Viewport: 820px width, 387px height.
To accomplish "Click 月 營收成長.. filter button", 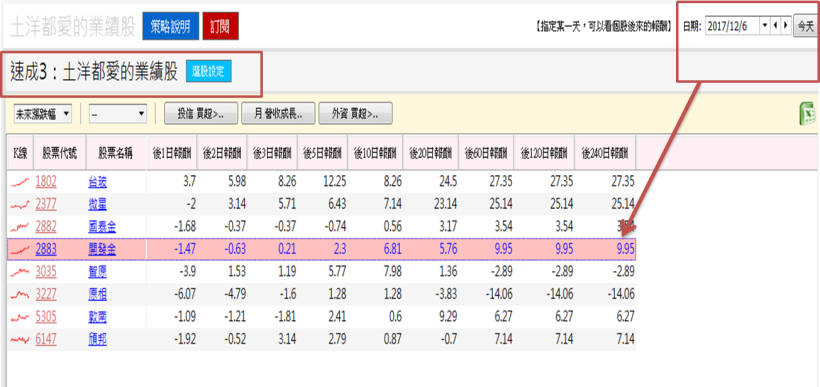I will coord(278,113).
